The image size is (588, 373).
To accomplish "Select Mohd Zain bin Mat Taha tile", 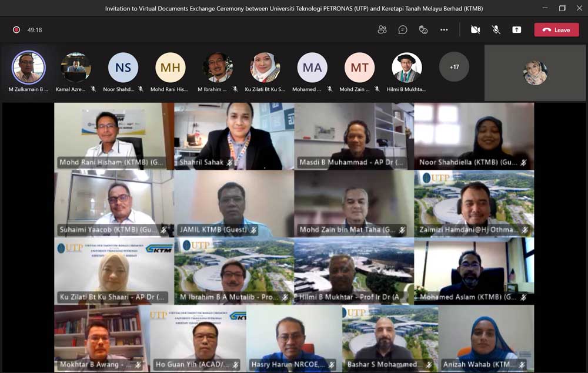I will click(354, 204).
